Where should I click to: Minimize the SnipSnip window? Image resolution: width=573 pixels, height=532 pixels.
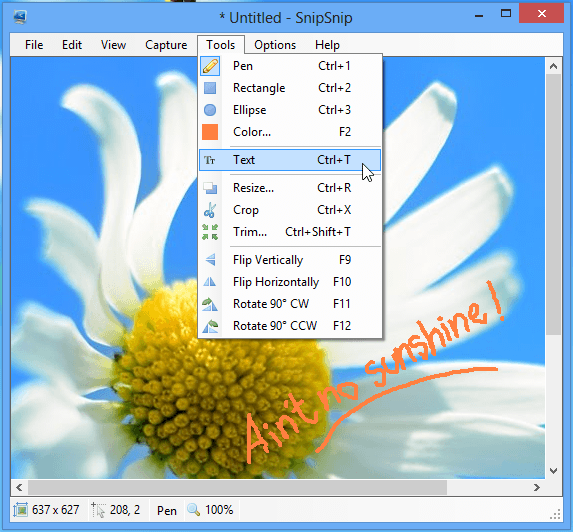(479, 15)
